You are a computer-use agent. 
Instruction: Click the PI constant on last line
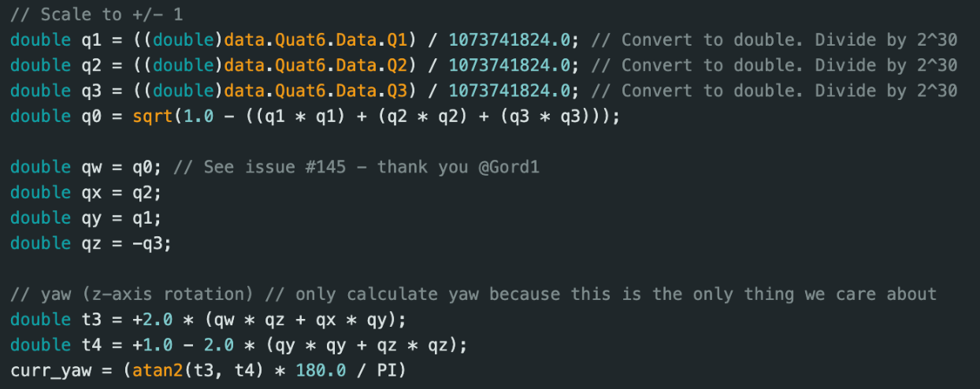(388, 370)
